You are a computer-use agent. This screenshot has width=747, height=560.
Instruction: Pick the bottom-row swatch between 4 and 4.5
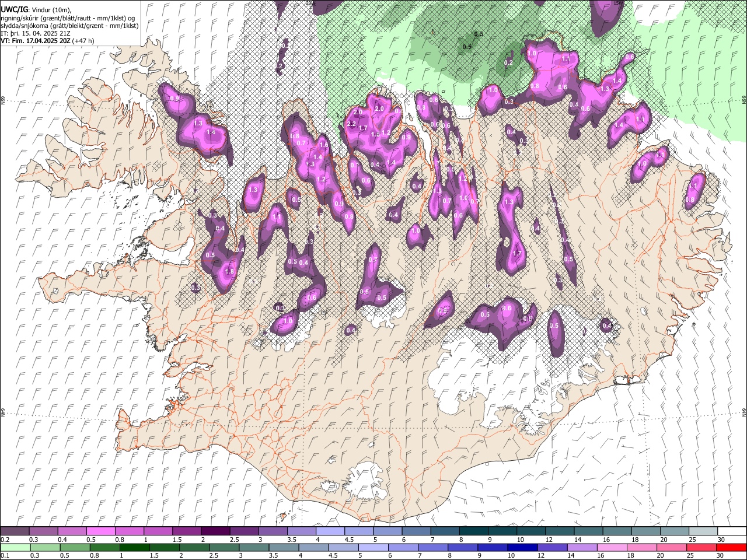point(314,547)
